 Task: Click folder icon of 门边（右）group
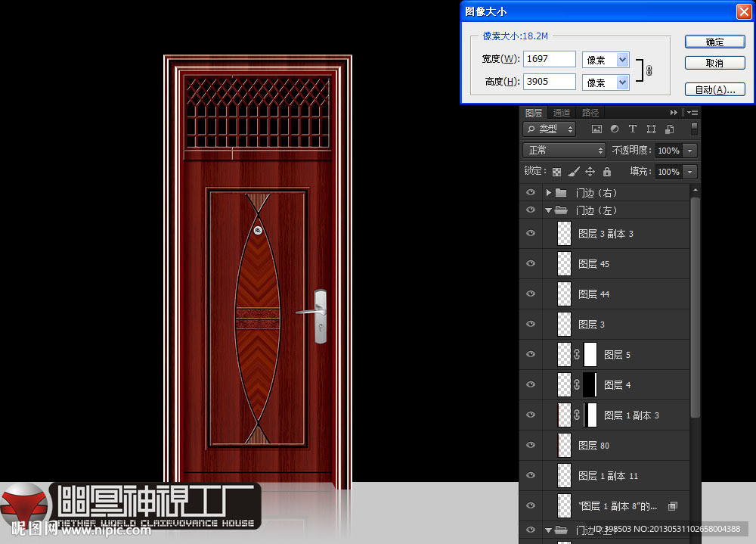(561, 193)
